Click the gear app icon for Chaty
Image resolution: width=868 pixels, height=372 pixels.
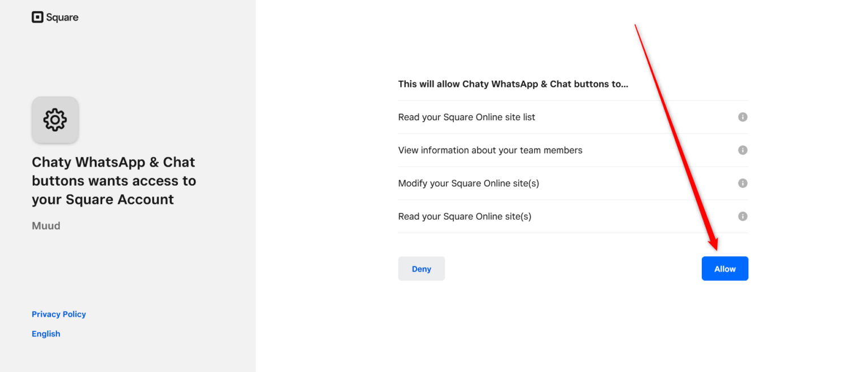pyautogui.click(x=55, y=120)
